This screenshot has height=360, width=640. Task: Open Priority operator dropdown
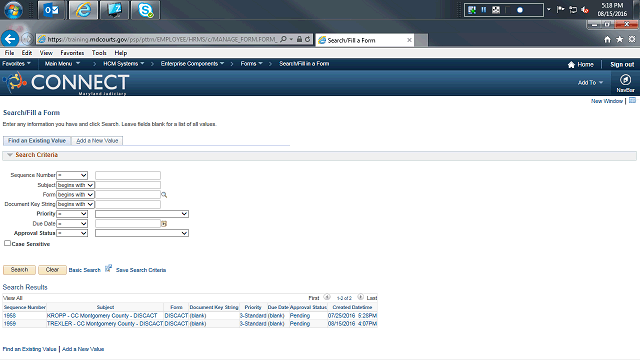coord(72,214)
